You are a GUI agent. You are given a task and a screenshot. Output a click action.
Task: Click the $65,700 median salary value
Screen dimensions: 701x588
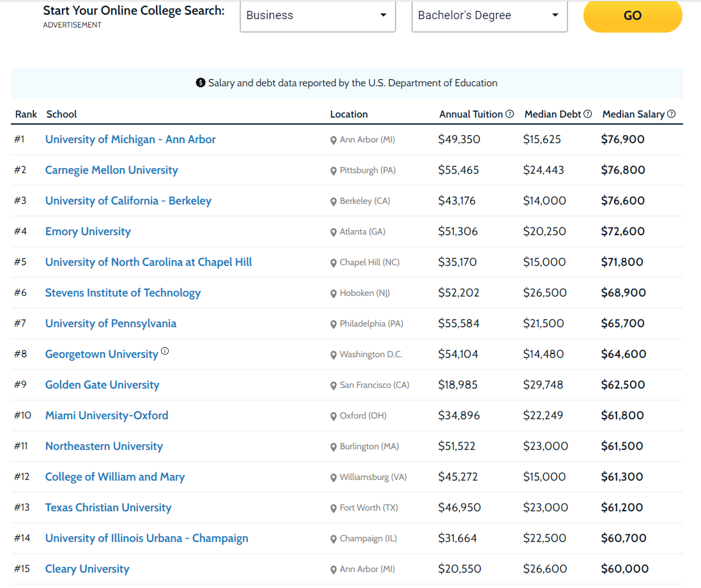[x=623, y=323]
